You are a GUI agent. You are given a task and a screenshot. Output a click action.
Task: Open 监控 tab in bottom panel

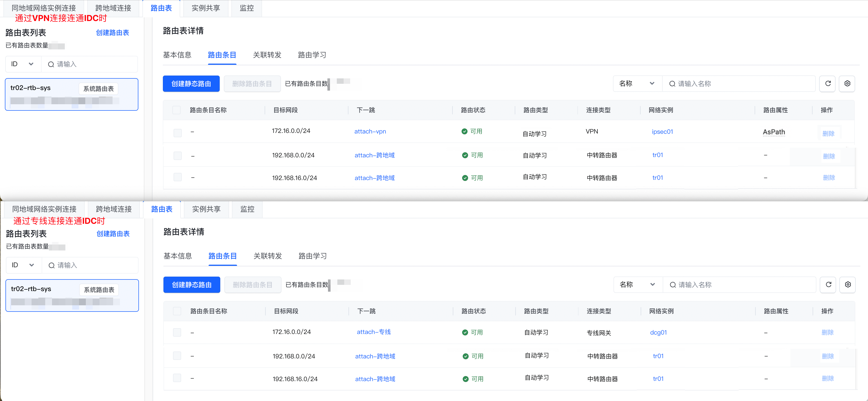pyautogui.click(x=247, y=209)
